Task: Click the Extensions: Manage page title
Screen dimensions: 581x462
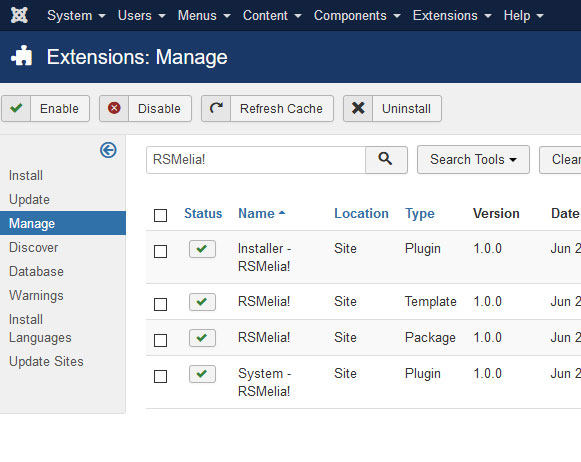Action: click(x=137, y=57)
